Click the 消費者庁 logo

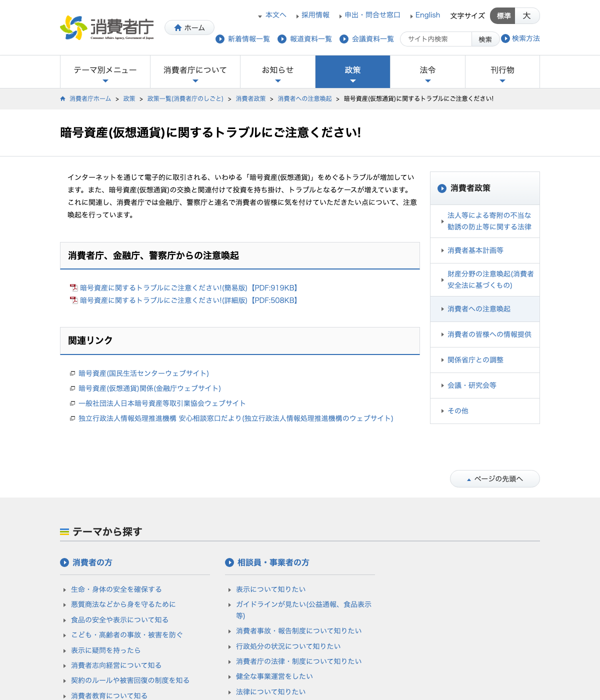tap(107, 28)
